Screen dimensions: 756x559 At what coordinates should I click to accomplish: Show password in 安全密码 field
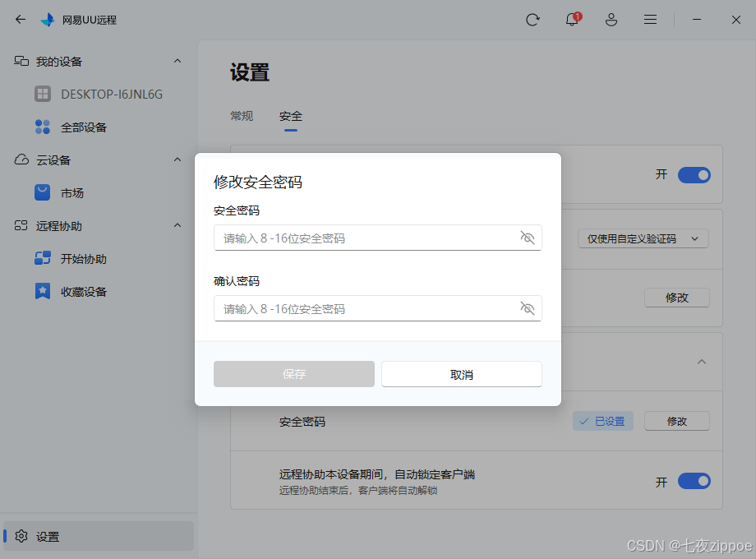coord(528,238)
